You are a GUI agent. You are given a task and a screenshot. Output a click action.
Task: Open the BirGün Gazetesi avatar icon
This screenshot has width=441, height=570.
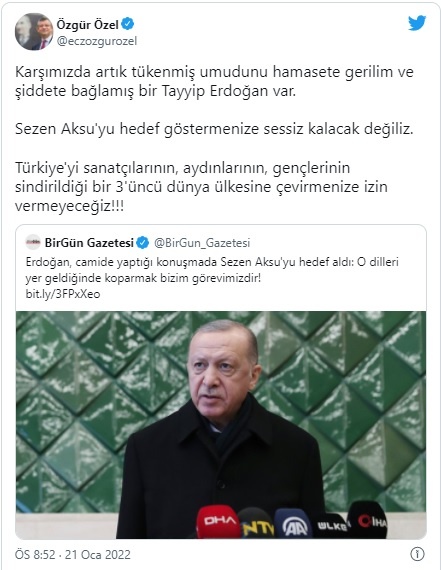coord(33,242)
